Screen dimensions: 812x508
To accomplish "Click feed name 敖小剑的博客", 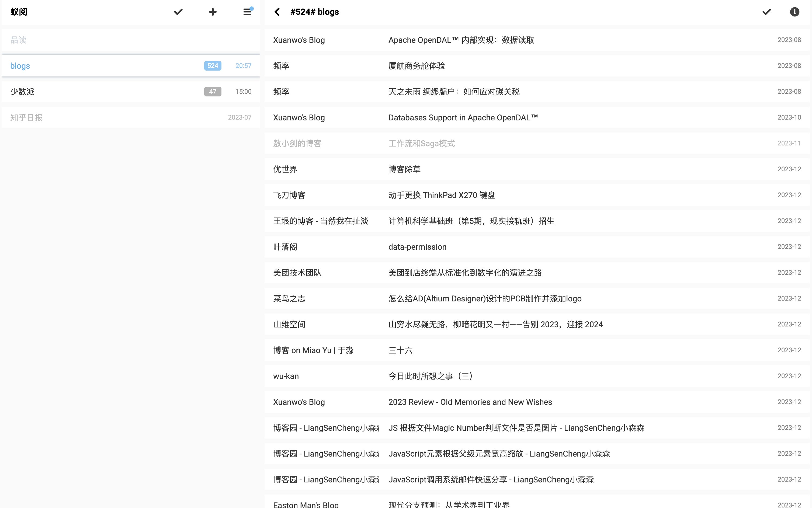I will (297, 144).
